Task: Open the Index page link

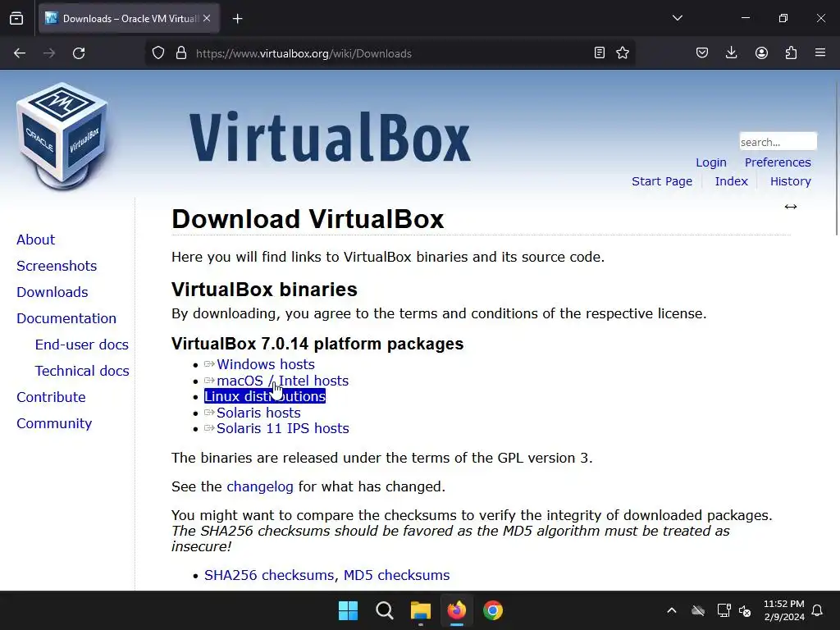Action: pos(731,181)
